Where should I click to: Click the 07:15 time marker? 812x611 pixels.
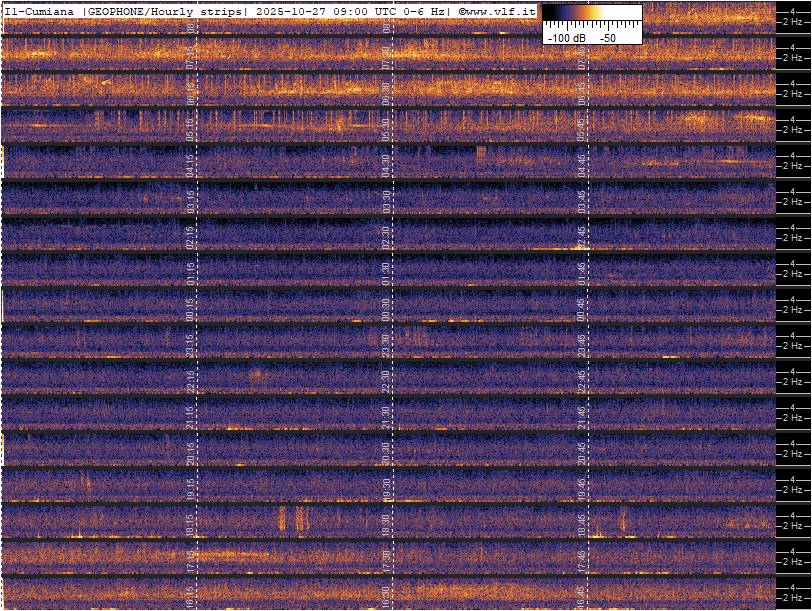[x=191, y=57]
